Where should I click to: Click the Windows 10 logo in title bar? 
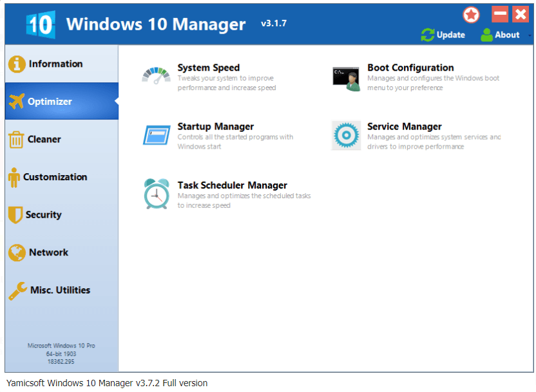[40, 23]
